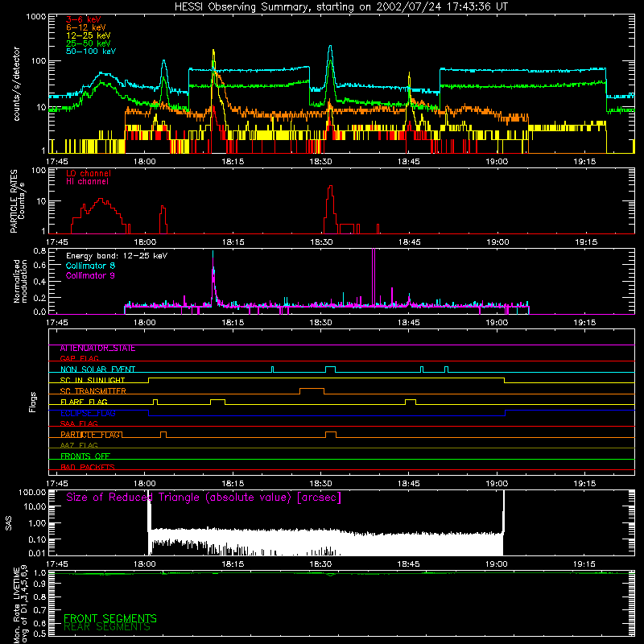
Task: Click the 19:15 time label under particle panel
Action: (x=586, y=242)
